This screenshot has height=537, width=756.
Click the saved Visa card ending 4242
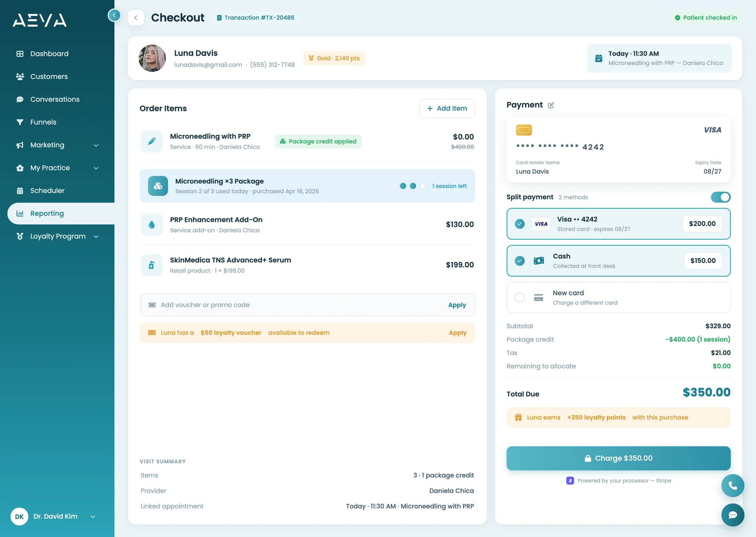(x=618, y=150)
